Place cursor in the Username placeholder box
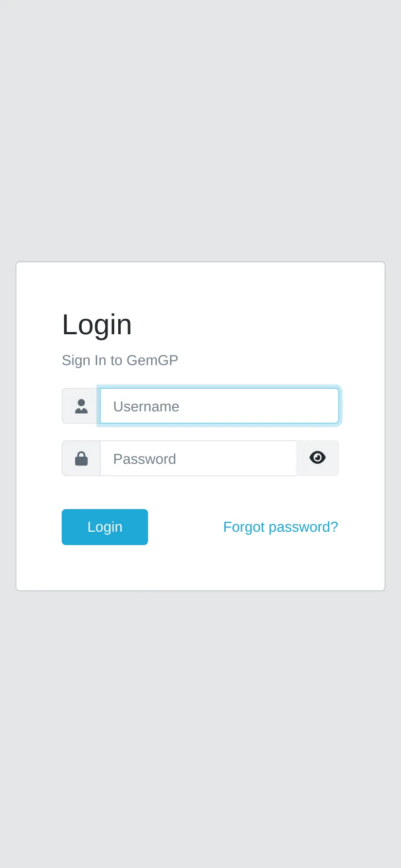401x868 pixels. [x=220, y=406]
